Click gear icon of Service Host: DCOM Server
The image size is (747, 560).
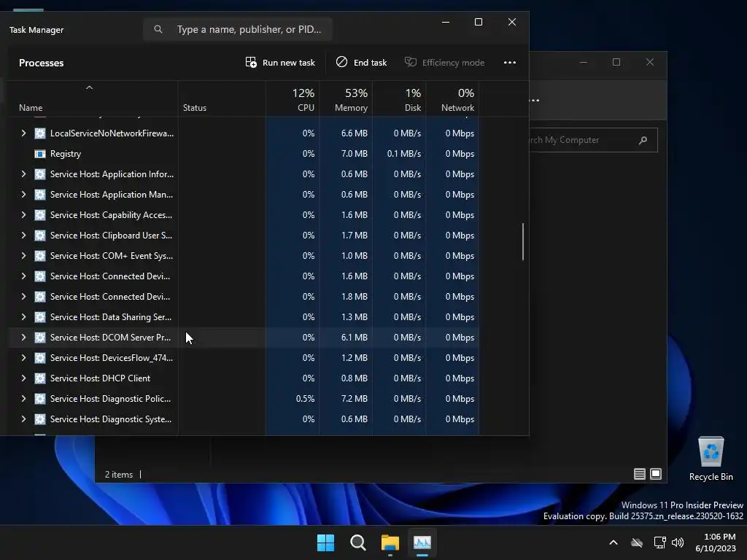click(x=40, y=337)
